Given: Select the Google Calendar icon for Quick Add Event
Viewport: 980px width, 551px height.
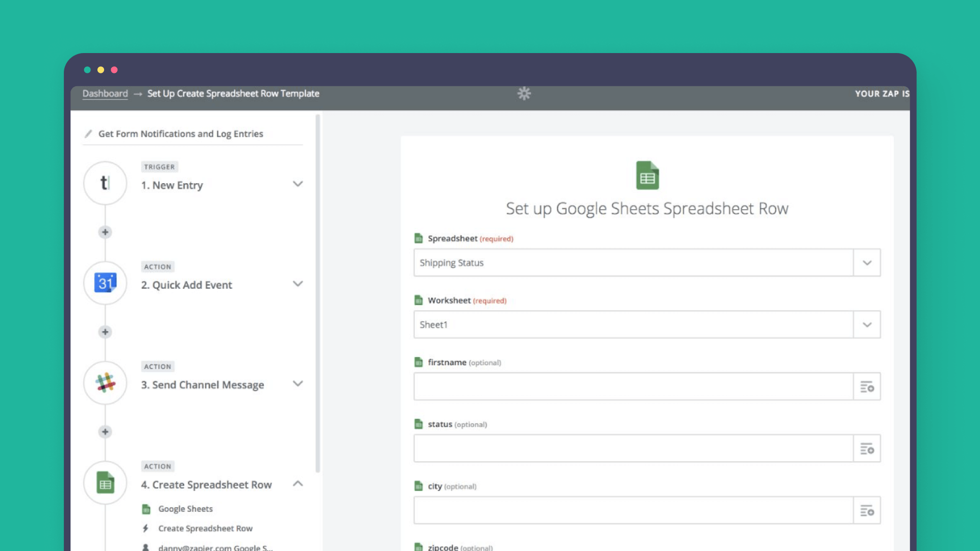Looking at the screenshot, I should coord(105,283).
